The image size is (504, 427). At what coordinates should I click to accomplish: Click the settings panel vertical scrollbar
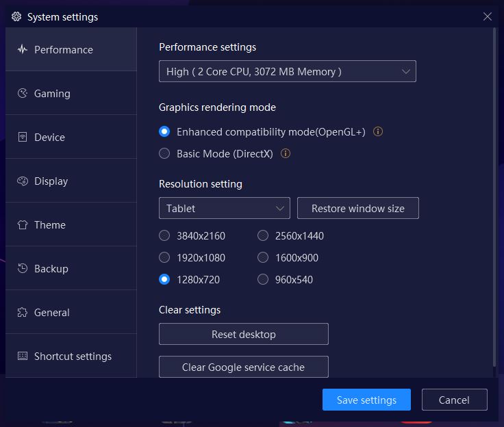[x=494, y=196]
